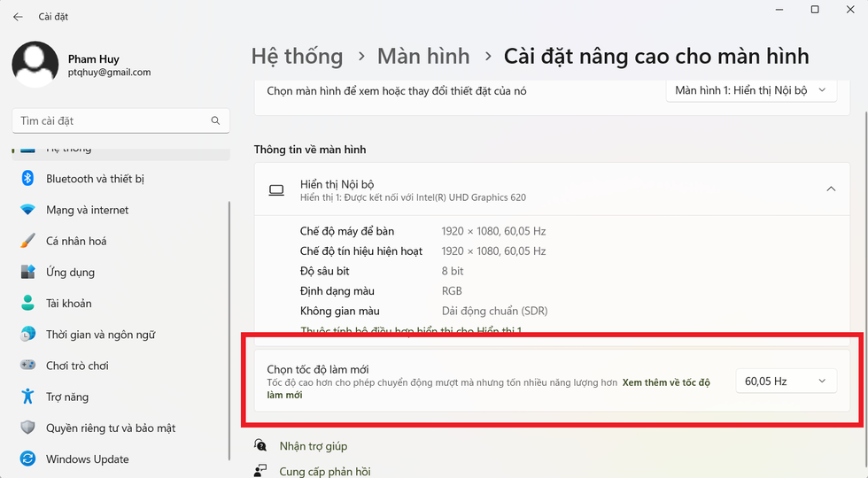Click the Bluetooth icon in sidebar
The height and width of the screenshot is (478, 868).
pos(27,178)
